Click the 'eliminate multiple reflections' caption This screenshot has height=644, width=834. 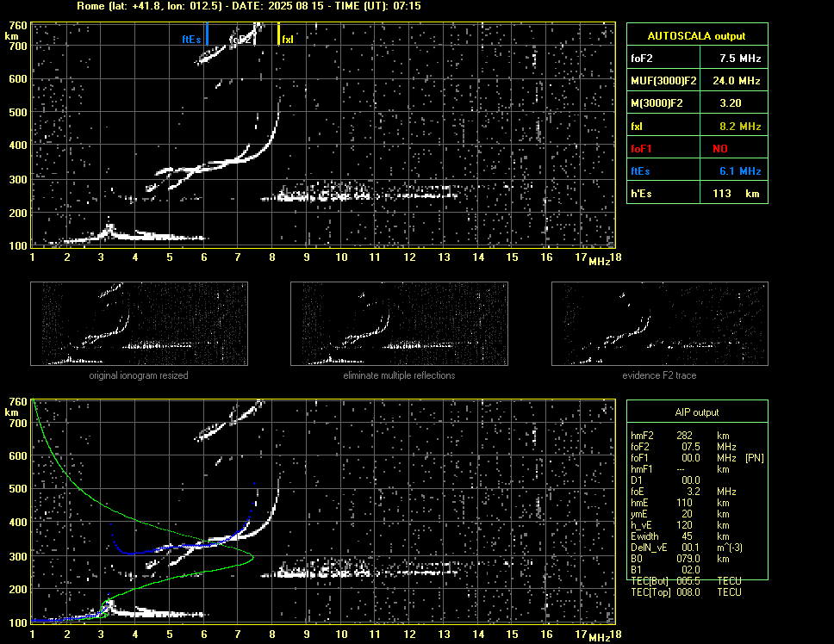[x=399, y=375]
